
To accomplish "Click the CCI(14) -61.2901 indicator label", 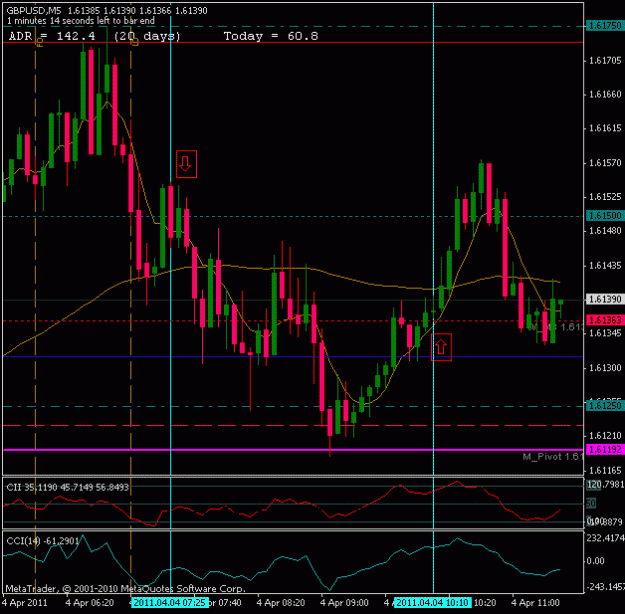I will [x=43, y=541].
